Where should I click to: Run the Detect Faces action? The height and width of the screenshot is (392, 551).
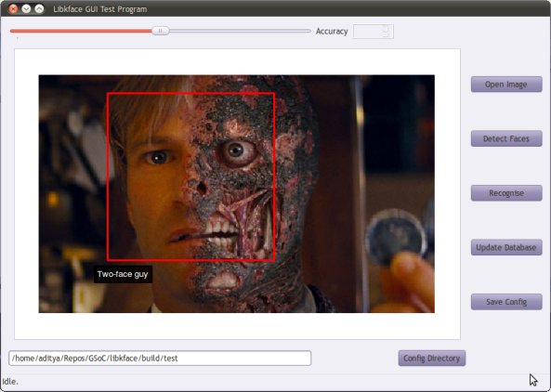pos(506,138)
